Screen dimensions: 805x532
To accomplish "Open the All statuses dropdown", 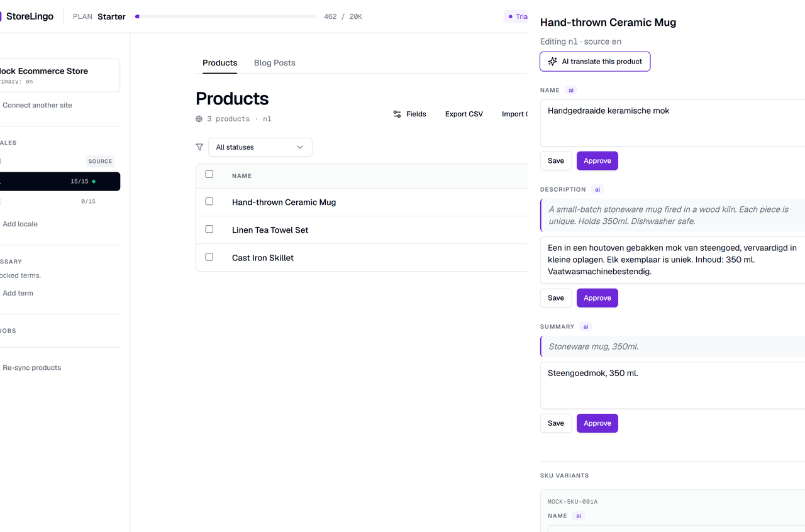I will 260,147.
